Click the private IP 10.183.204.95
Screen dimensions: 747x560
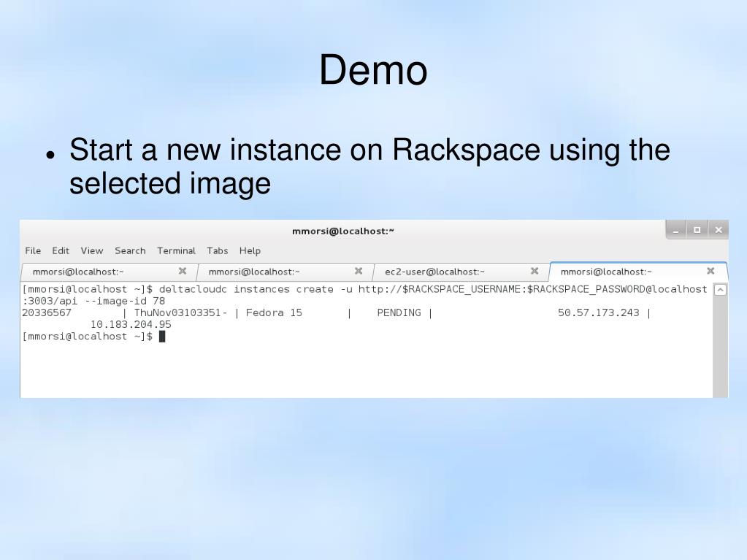[x=131, y=325]
